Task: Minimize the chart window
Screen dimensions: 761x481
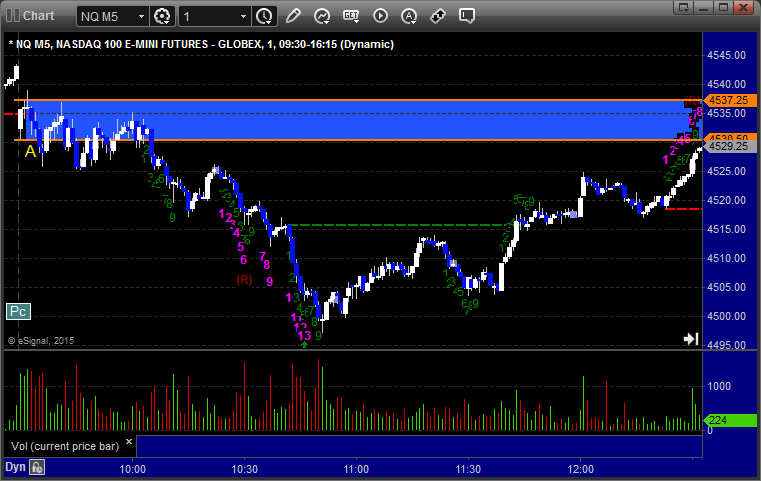Action: (x=704, y=7)
